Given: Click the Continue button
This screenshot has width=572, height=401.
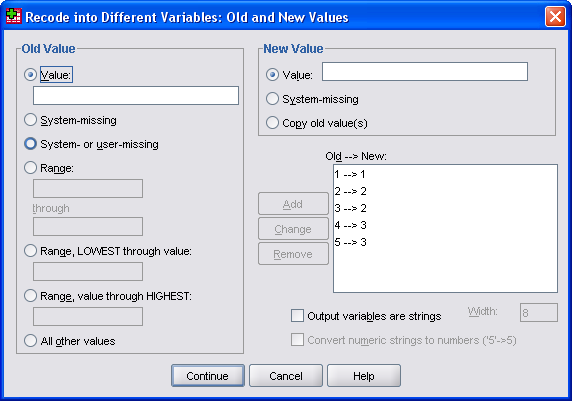Looking at the screenshot, I should click(x=208, y=375).
